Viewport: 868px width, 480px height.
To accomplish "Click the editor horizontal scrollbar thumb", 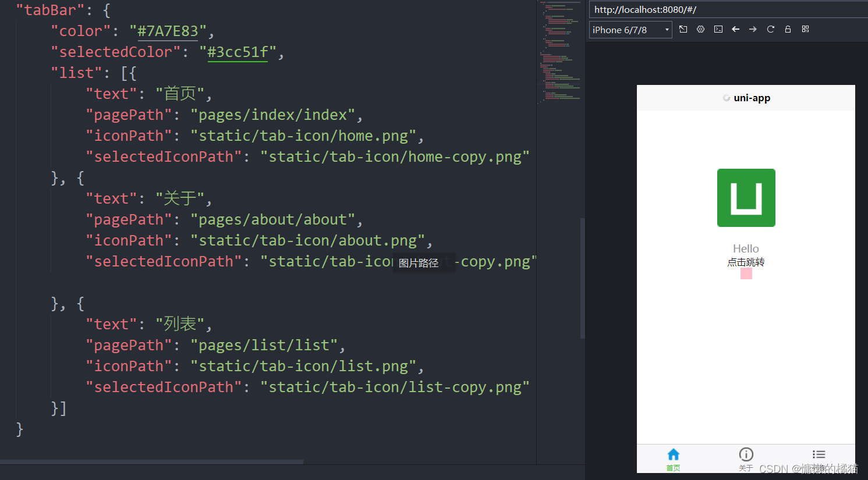I will click(x=151, y=462).
